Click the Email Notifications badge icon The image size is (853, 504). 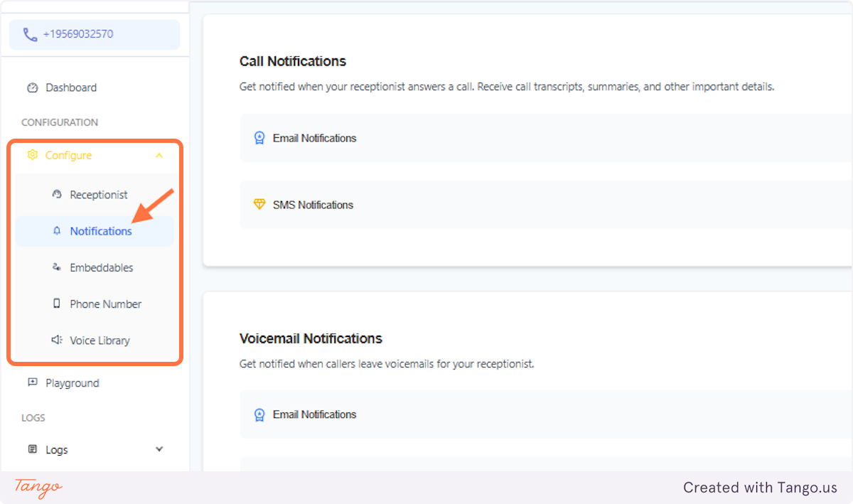click(x=260, y=138)
